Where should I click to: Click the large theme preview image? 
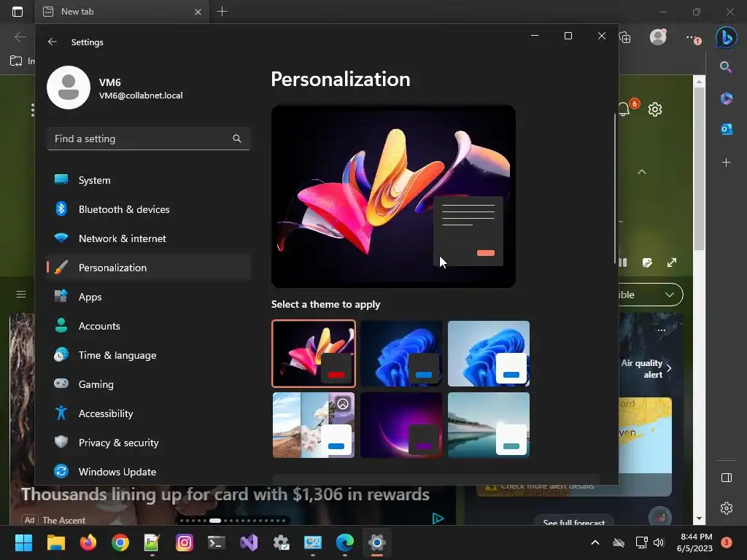[x=393, y=196]
